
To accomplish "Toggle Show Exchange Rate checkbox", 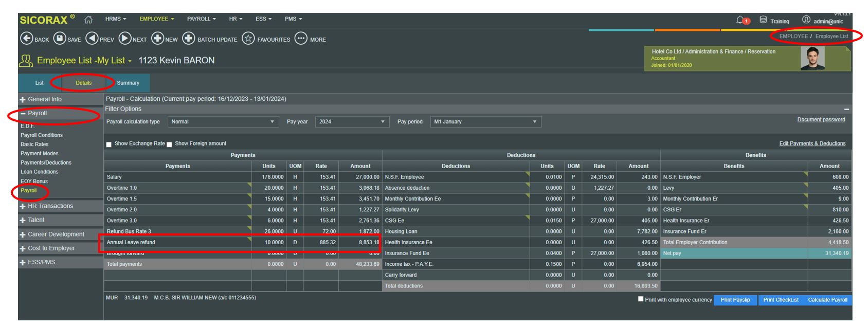I will 109,144.
